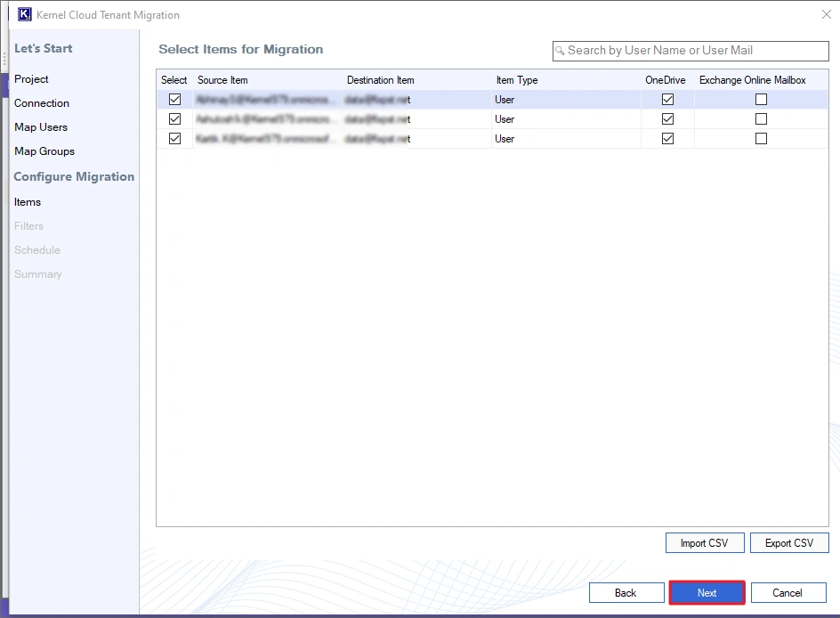The width and height of the screenshot is (840, 618).
Task: Select the Items step under Configure Migration
Action: point(28,202)
